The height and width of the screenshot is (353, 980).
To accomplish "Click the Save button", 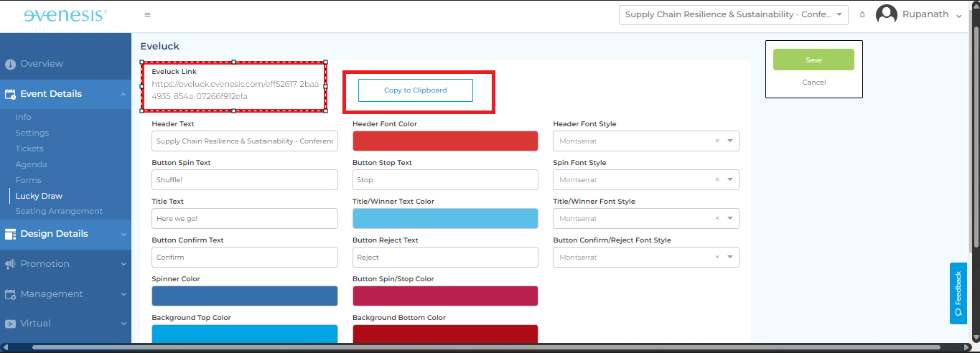I will [813, 60].
